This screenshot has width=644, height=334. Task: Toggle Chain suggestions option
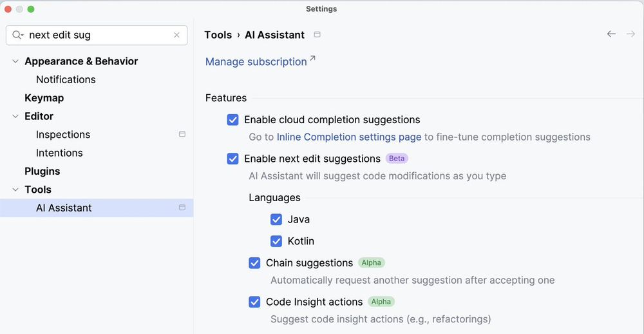pyautogui.click(x=255, y=263)
